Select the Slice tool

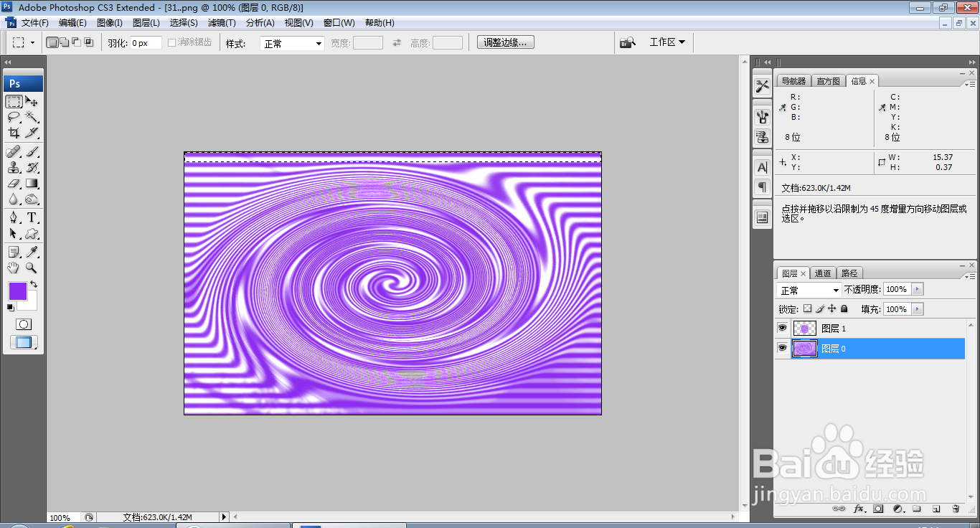[32, 133]
